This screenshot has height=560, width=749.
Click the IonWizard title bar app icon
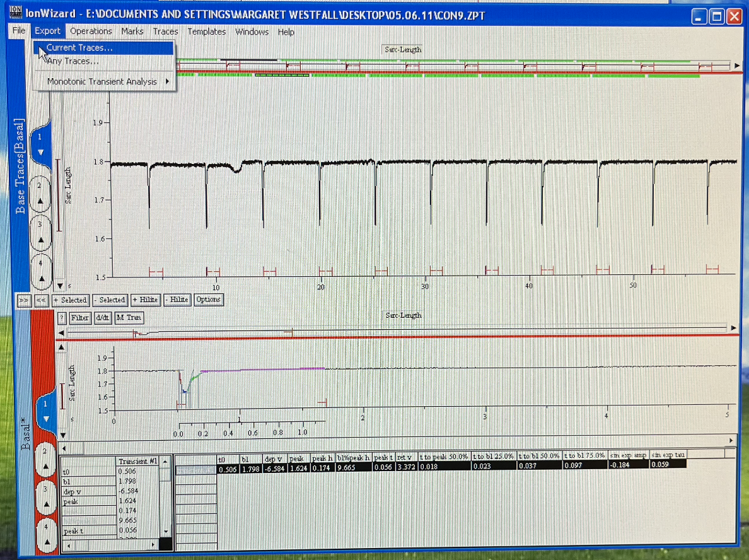coord(16,11)
